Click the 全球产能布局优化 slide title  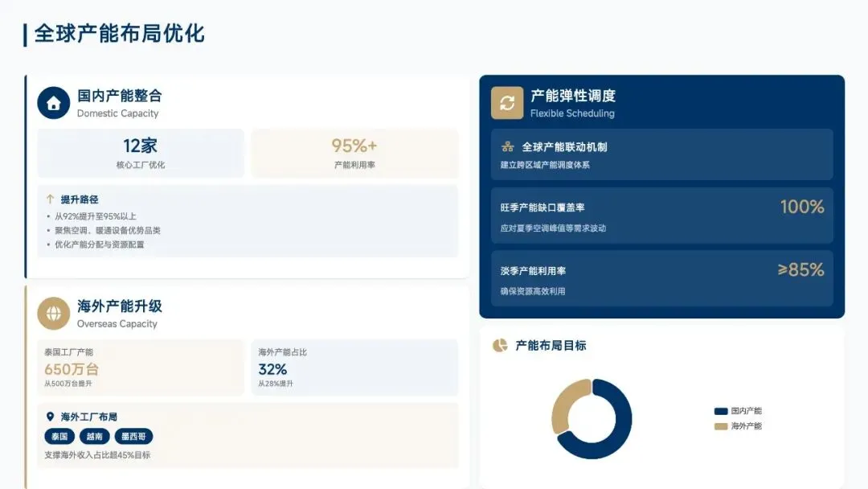119,34
